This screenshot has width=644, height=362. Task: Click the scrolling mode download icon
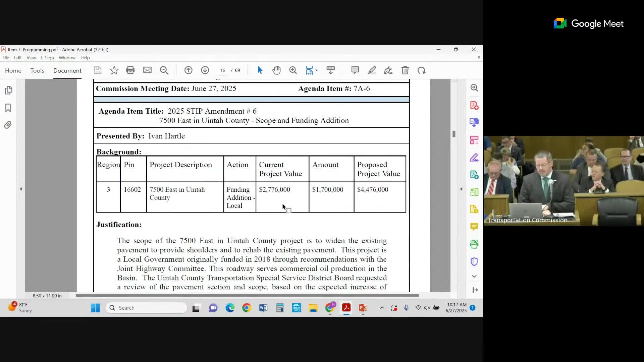[331, 70]
